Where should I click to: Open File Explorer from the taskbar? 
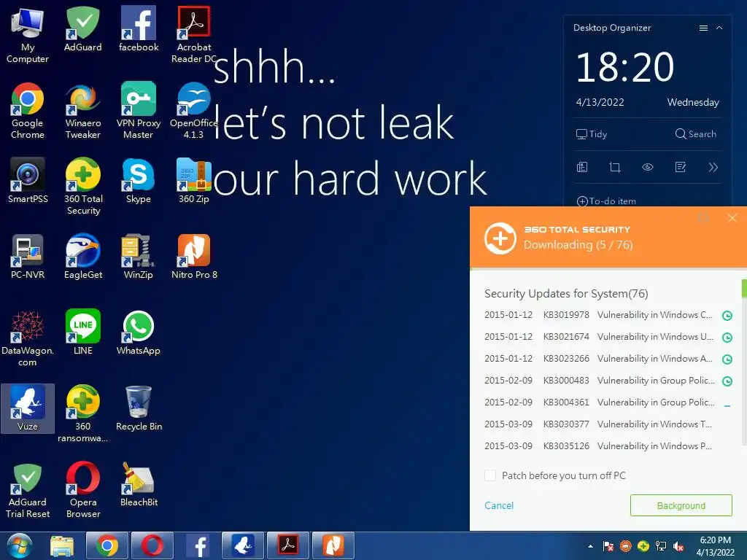pyautogui.click(x=62, y=545)
